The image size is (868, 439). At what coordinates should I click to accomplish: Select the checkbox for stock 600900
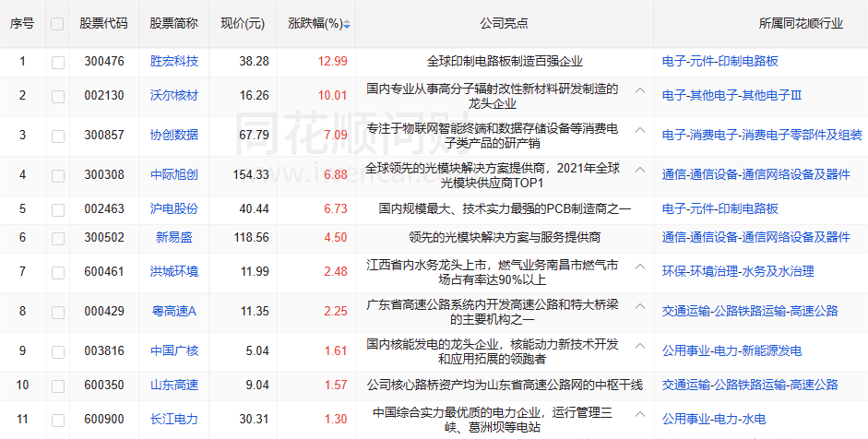click(x=58, y=420)
